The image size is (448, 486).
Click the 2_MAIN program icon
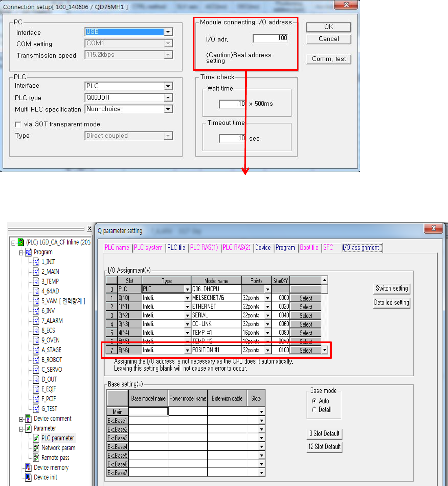pyautogui.click(x=36, y=271)
